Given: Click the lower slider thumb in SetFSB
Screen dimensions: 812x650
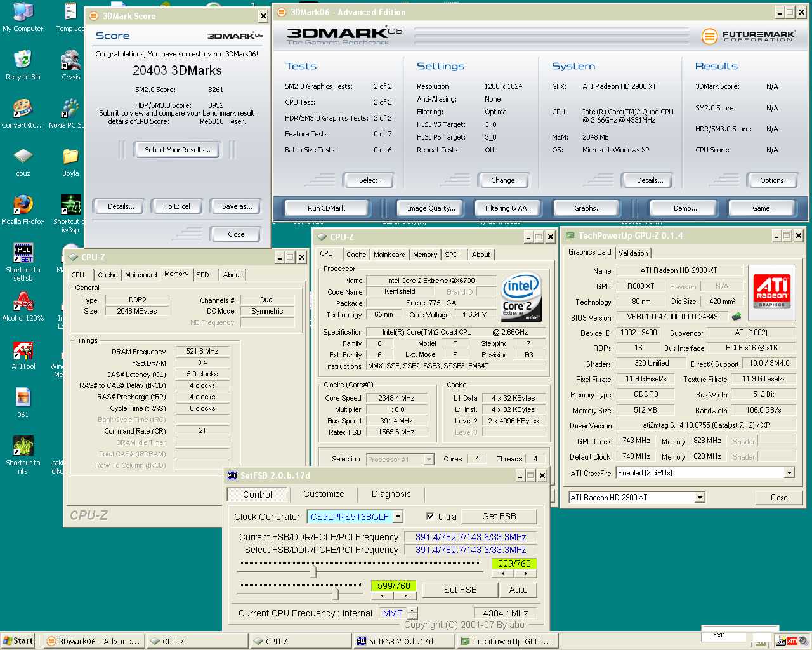Looking at the screenshot, I should 335,594.
